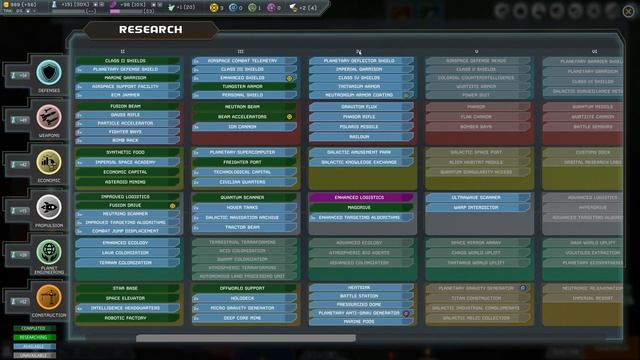Screen dimensions: 640x360
Task: Click the badge on Neutronium Armor Coating
Action: [406, 95]
